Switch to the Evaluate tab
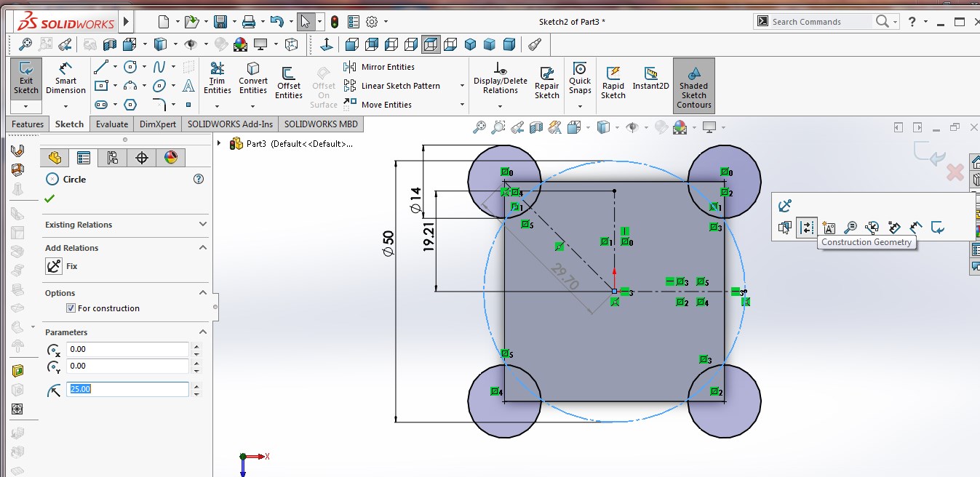This screenshot has width=980, height=477. pos(112,124)
